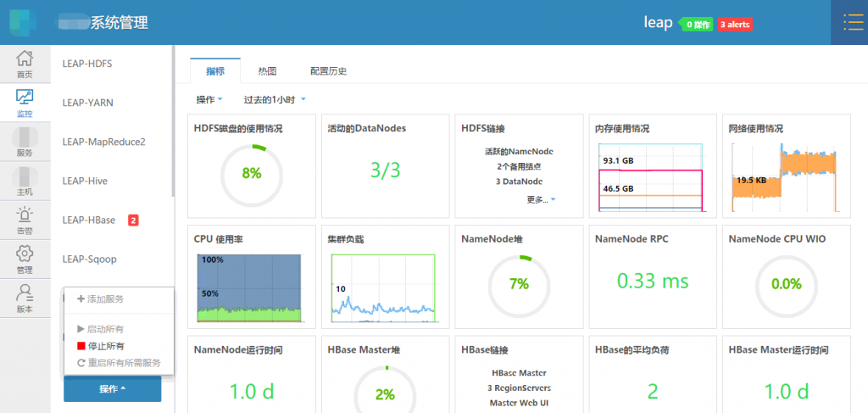Select LEAP-YARN in the service list
Screen dimensions: 868x413
pos(88,103)
